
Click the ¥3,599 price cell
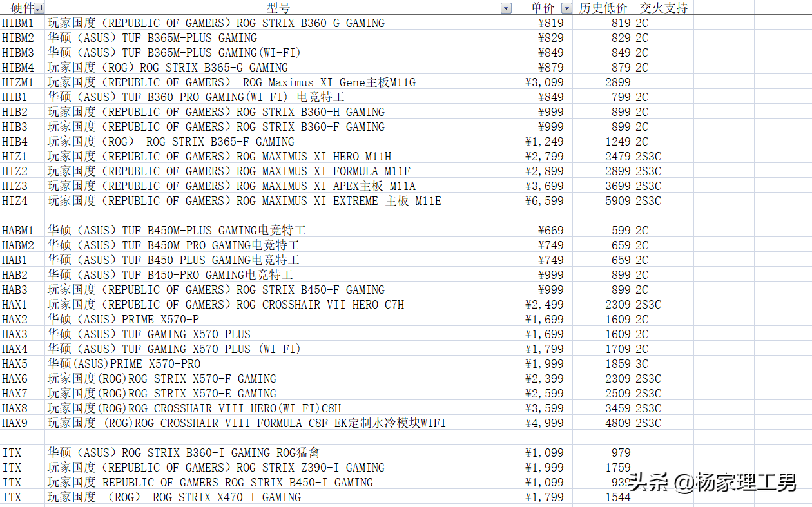pyautogui.click(x=543, y=408)
